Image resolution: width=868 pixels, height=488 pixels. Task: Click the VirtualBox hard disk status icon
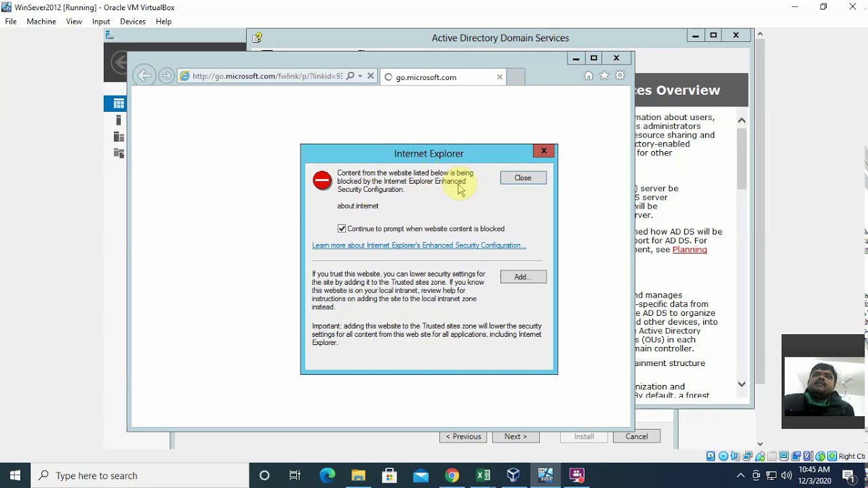tap(711, 456)
